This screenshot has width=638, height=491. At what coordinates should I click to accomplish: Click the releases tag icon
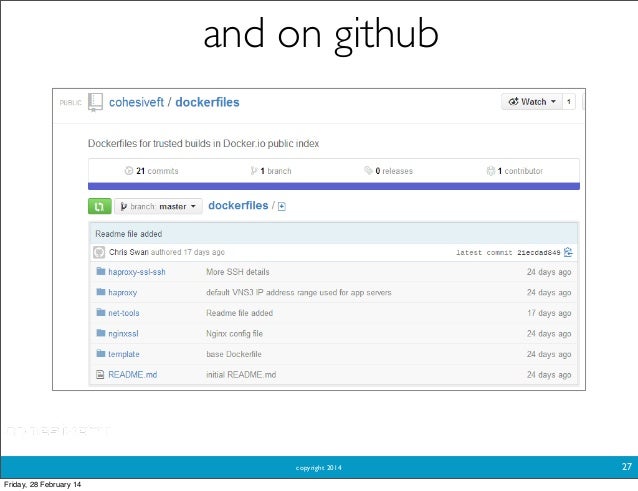point(368,170)
